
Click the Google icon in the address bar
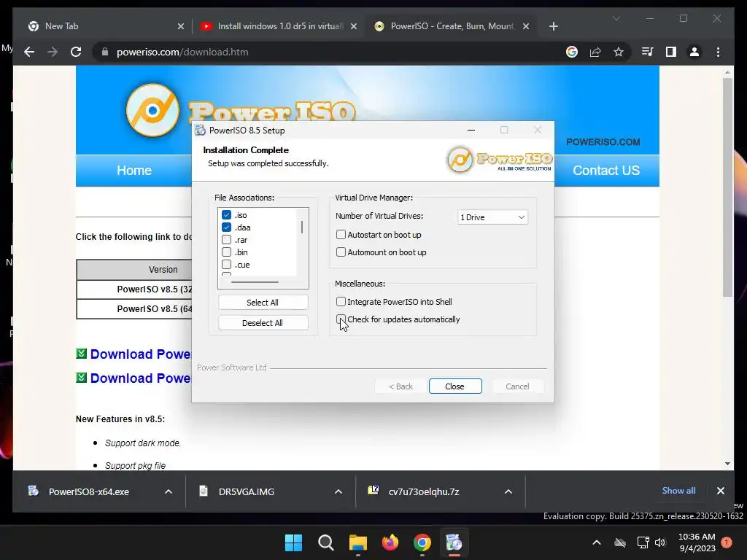[572, 52]
